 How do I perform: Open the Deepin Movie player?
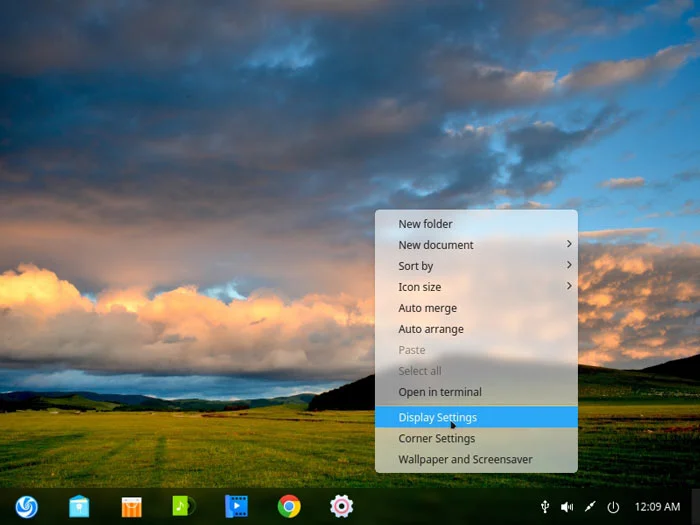236,507
